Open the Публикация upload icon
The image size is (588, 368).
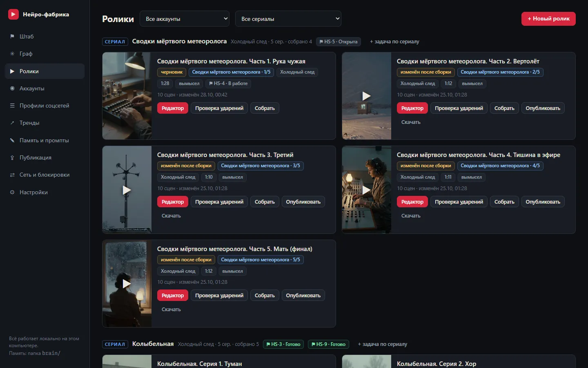coord(12,157)
